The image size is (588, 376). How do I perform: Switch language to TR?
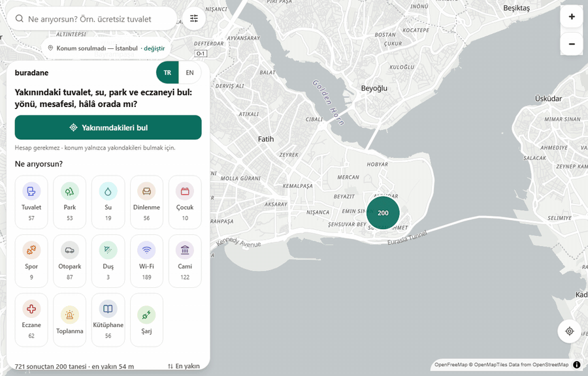coord(167,72)
